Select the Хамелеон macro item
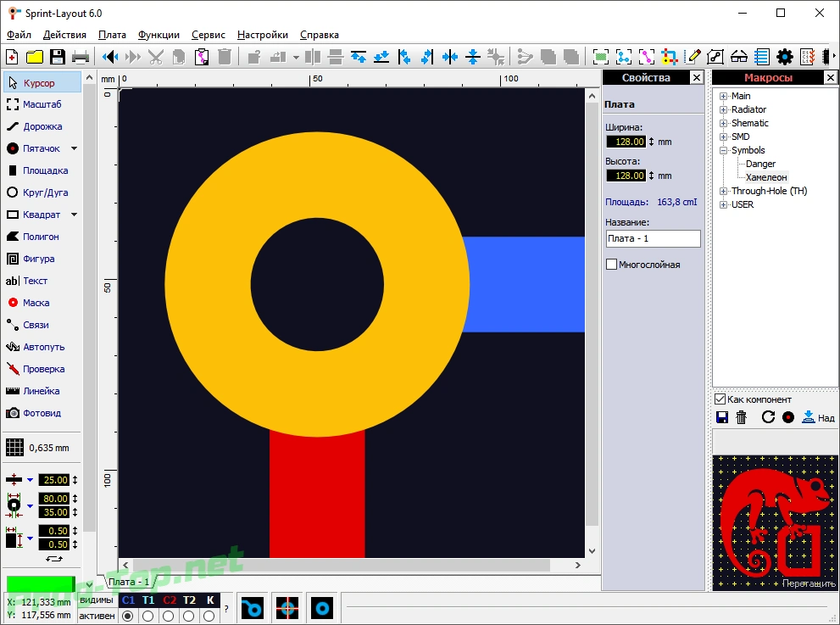This screenshot has width=840, height=625. (766, 177)
